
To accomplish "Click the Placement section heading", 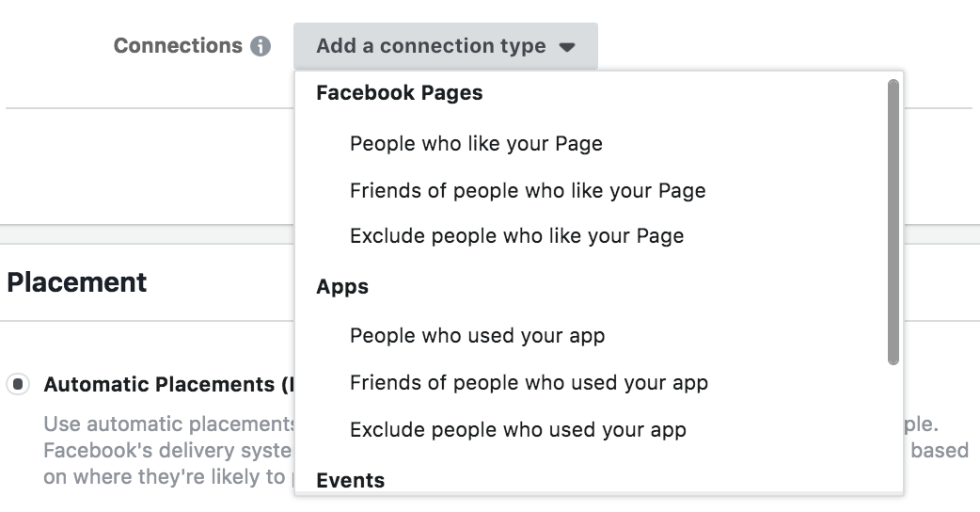I will 77,282.
